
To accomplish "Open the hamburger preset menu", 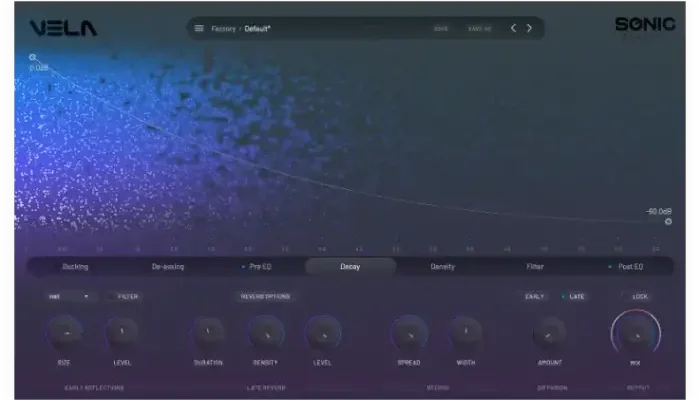I will pos(199,28).
